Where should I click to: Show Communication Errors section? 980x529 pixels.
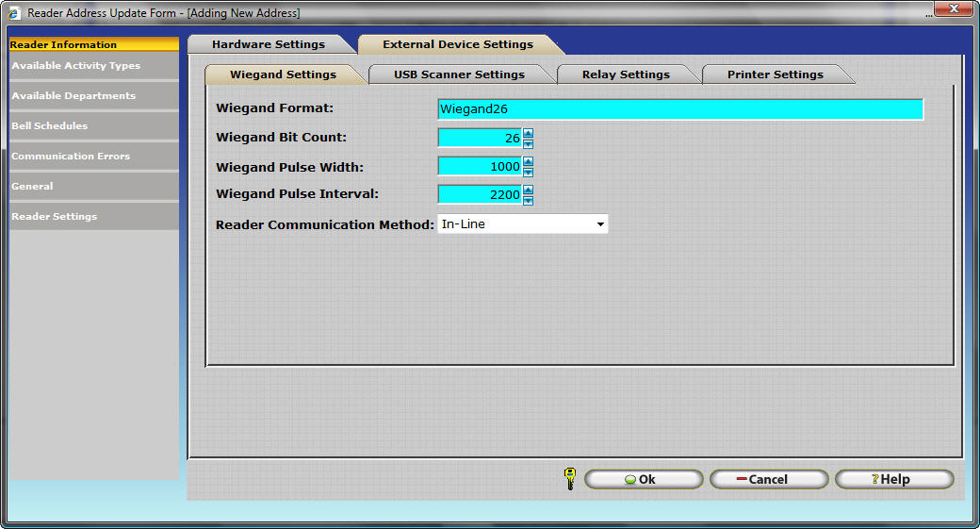coord(71,157)
